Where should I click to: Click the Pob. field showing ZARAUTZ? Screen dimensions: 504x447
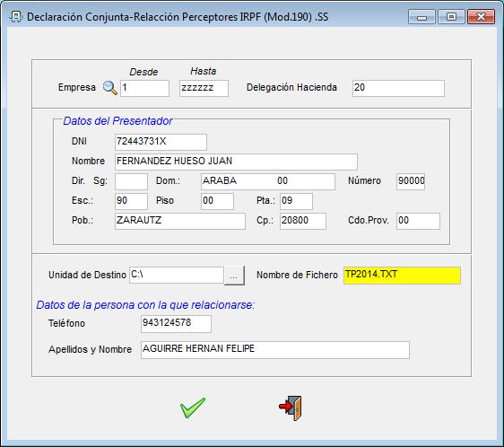(180, 221)
